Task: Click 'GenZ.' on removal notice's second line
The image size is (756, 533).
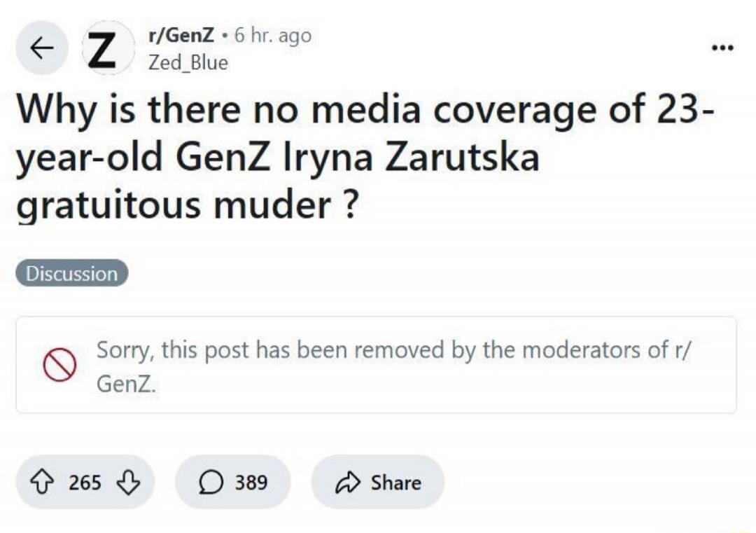Action: coord(126,384)
